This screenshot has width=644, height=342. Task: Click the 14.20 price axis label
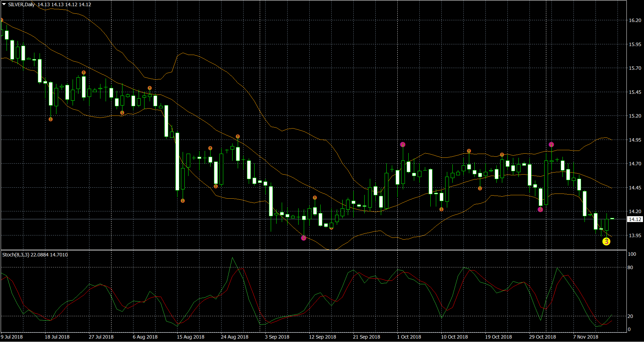pos(635,211)
